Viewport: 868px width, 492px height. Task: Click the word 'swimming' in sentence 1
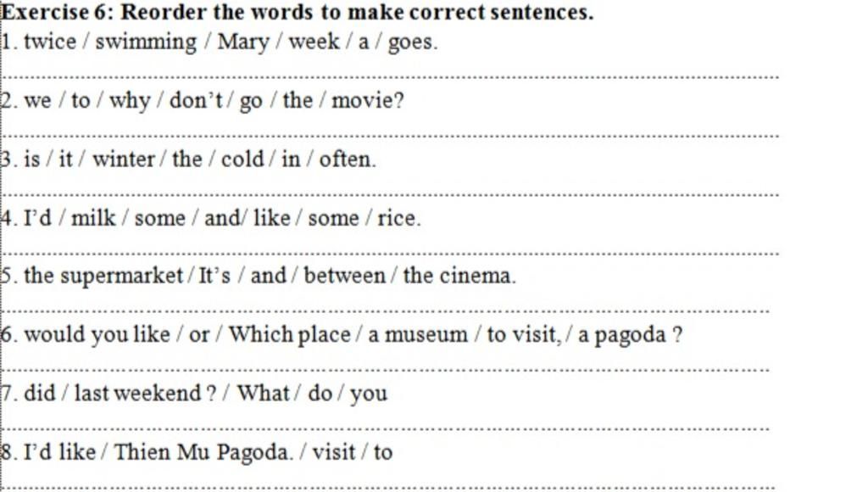coord(146,42)
